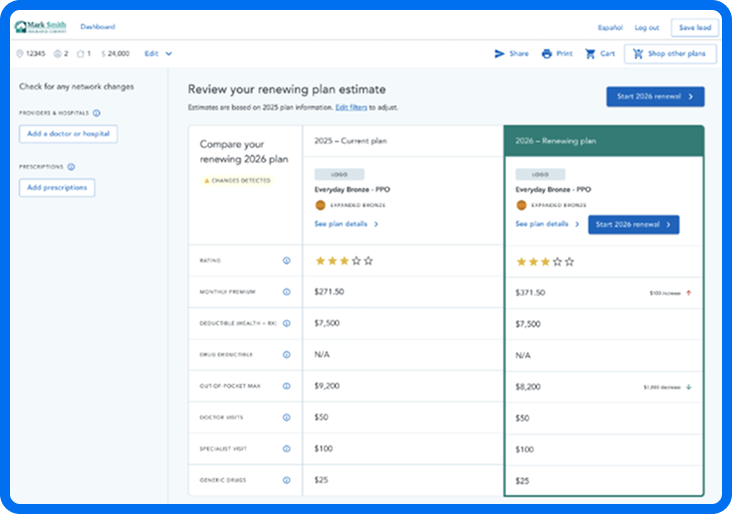Go to Dashboard in top navigation

(97, 27)
